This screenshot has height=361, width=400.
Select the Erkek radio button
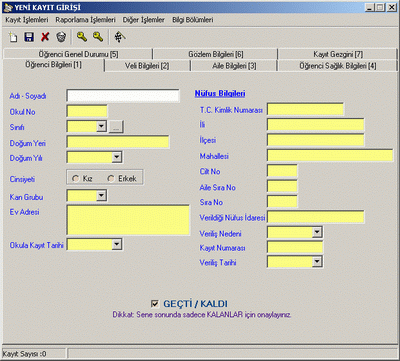(x=111, y=179)
